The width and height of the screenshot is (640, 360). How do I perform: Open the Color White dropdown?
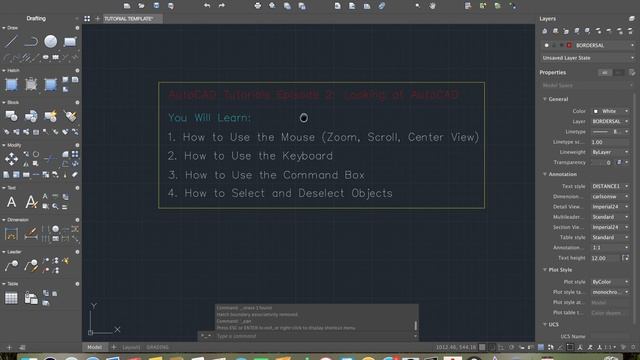(611, 111)
